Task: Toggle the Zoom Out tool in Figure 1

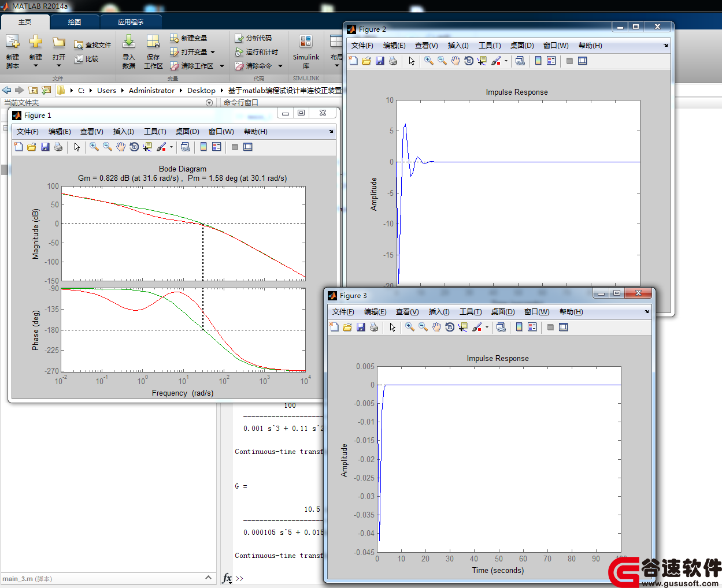Action: pos(108,147)
